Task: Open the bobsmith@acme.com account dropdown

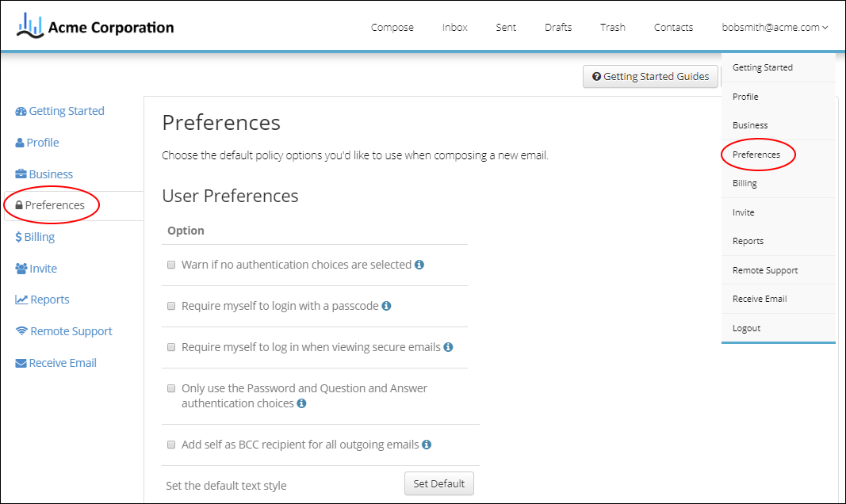Action: (x=775, y=26)
